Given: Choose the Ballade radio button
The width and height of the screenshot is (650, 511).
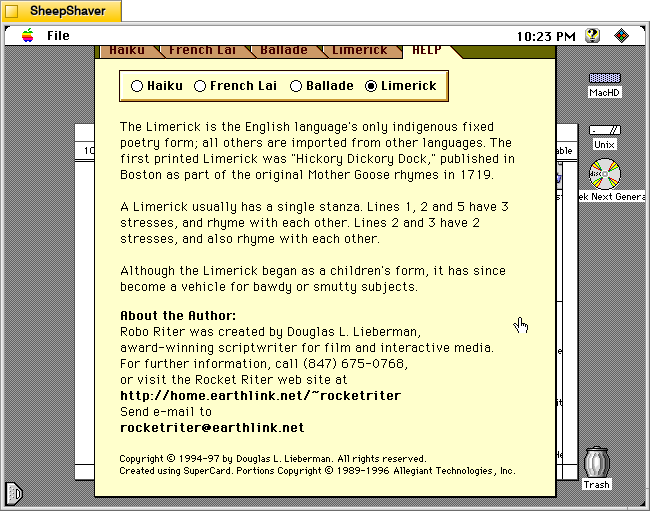Looking at the screenshot, I should [322, 86].
